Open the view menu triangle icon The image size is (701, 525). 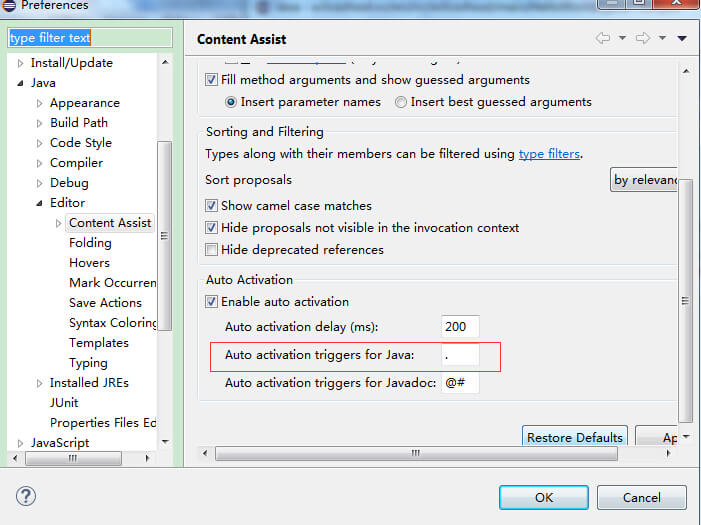pyautogui.click(x=682, y=39)
